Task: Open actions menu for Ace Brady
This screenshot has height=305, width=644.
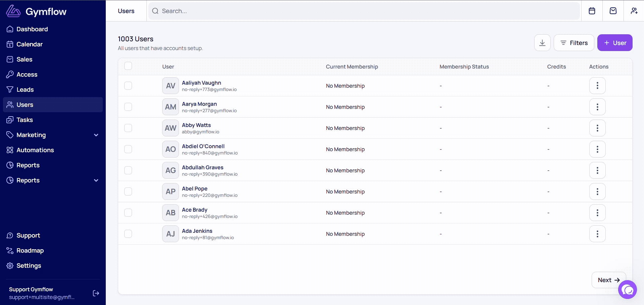Action: pos(597,213)
